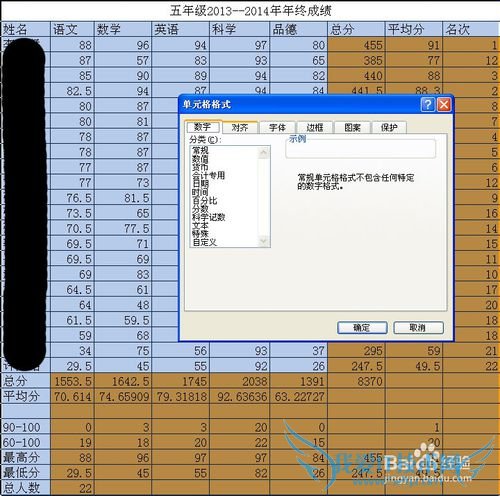
Task: Select 特殊 in the category list
Action: [x=200, y=234]
